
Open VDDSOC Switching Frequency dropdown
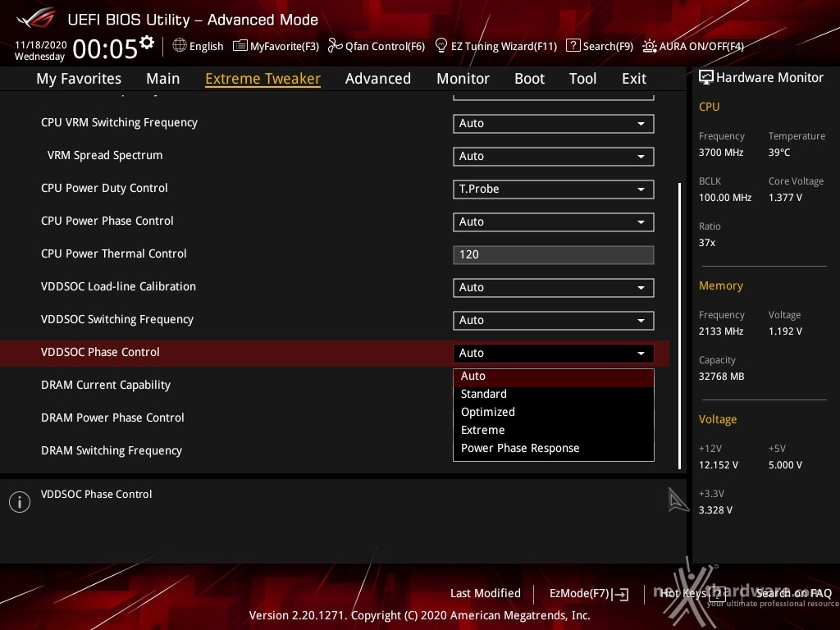click(x=554, y=321)
